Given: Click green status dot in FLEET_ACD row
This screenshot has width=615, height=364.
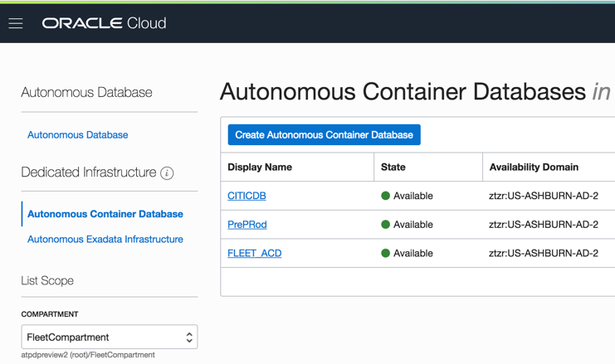Looking at the screenshot, I should [x=386, y=253].
